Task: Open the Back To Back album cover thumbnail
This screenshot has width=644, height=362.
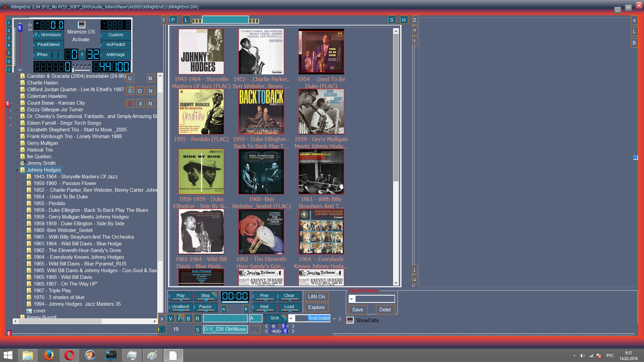Action: 261,112
